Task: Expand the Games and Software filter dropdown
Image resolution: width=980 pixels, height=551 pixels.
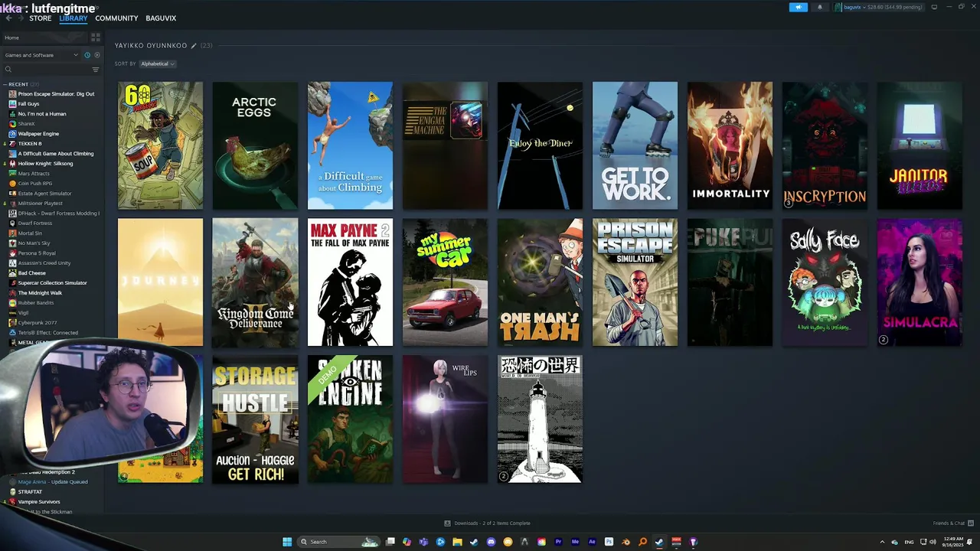Action: tap(41, 55)
